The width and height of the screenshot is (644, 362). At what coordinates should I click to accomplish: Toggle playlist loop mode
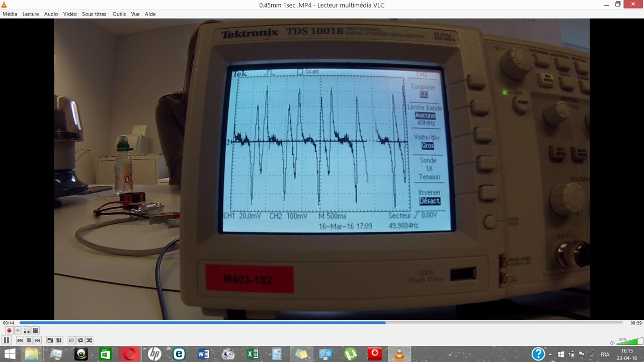pyautogui.click(x=80, y=340)
